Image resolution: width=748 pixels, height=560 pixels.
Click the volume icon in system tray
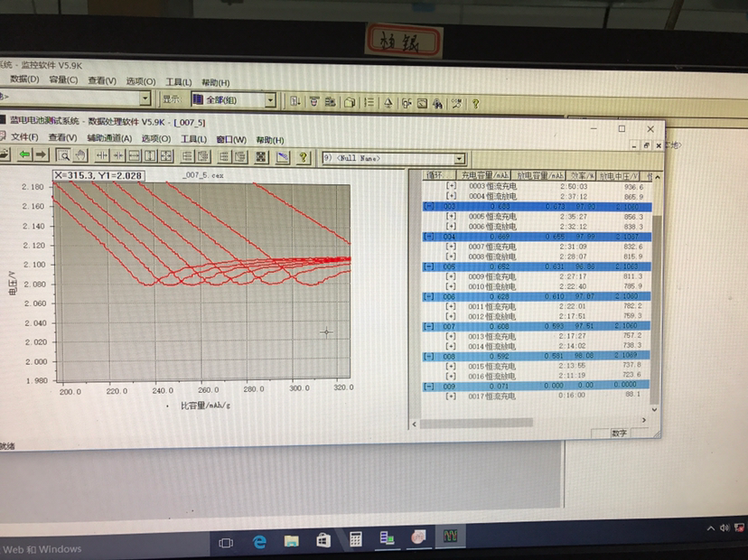click(725, 527)
